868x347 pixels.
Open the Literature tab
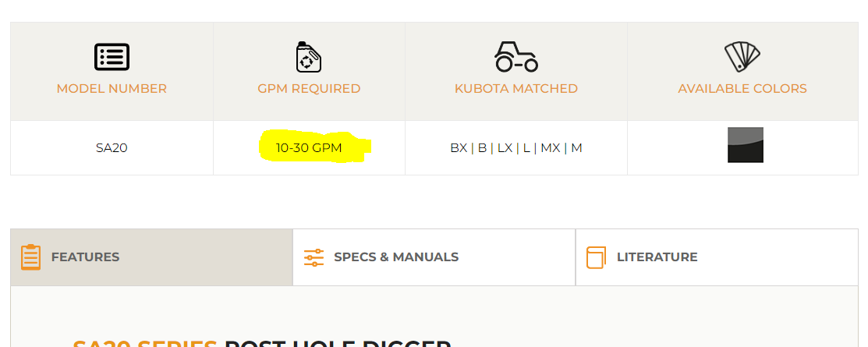[657, 257]
